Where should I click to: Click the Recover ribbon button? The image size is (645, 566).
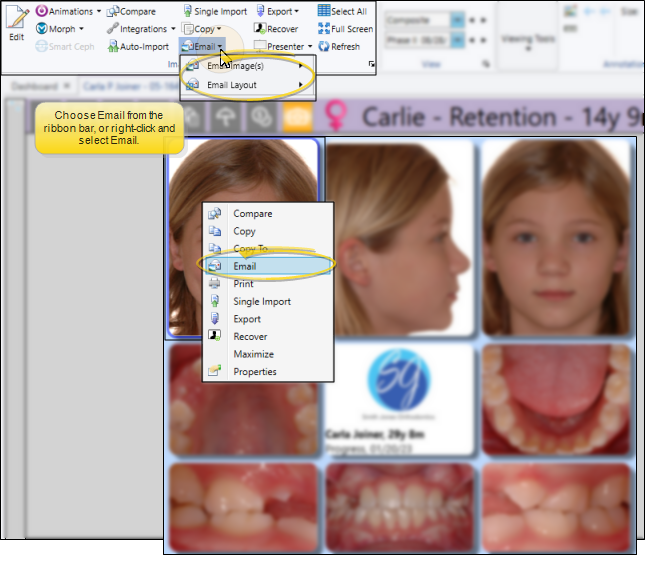(275, 29)
